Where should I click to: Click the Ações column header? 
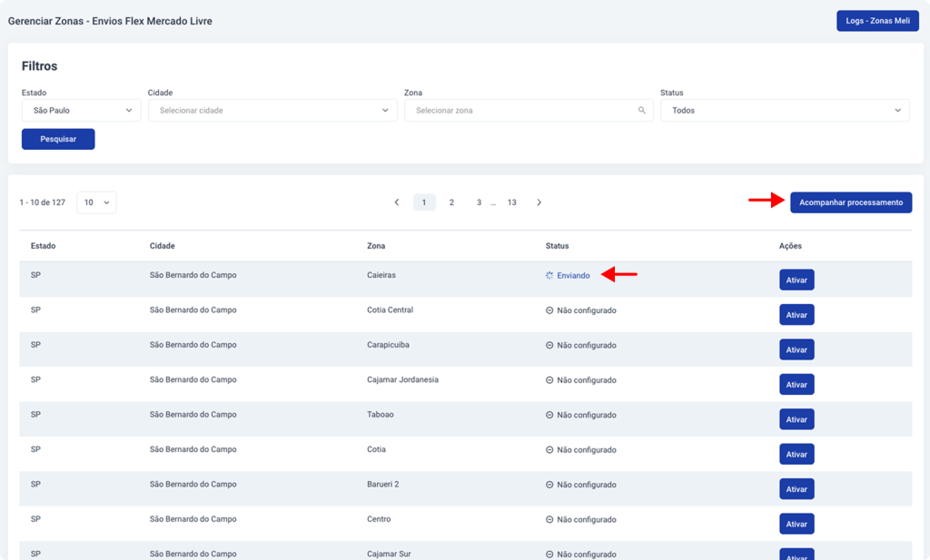click(790, 246)
